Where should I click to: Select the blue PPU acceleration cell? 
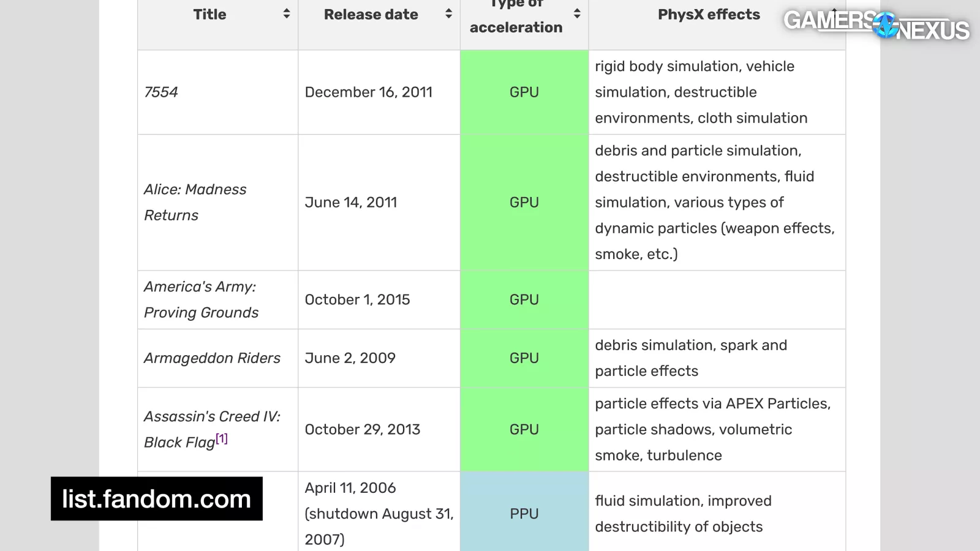click(524, 514)
